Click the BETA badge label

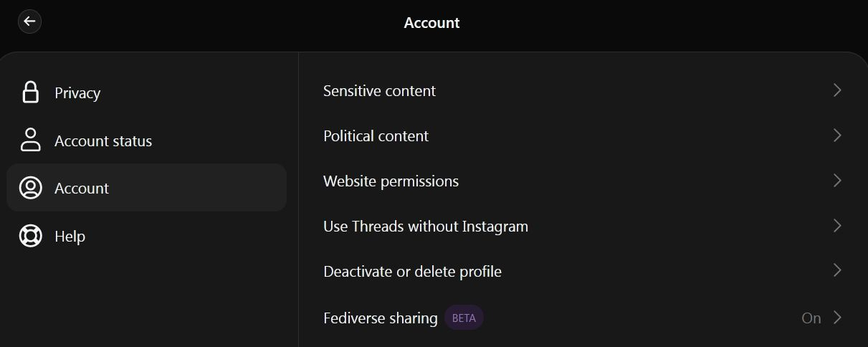coord(464,318)
